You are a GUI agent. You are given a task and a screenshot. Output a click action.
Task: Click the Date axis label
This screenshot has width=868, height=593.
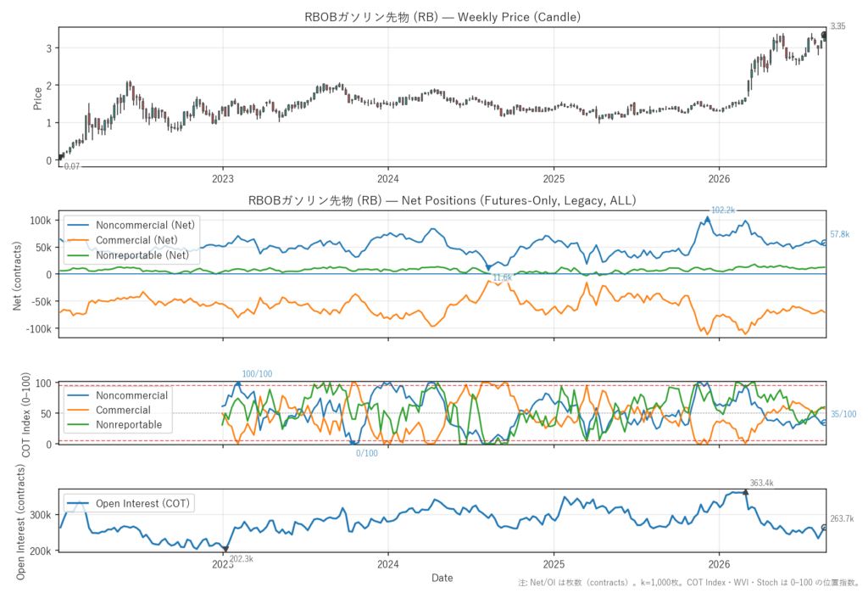pyautogui.click(x=442, y=578)
